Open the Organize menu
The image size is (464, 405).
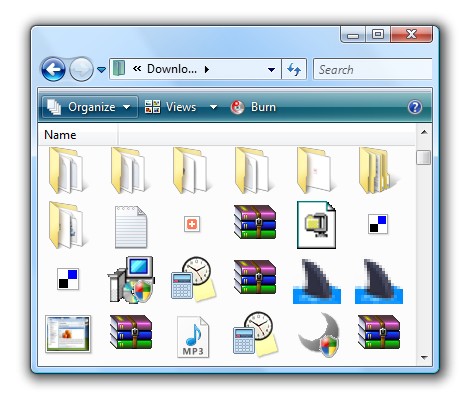click(89, 107)
